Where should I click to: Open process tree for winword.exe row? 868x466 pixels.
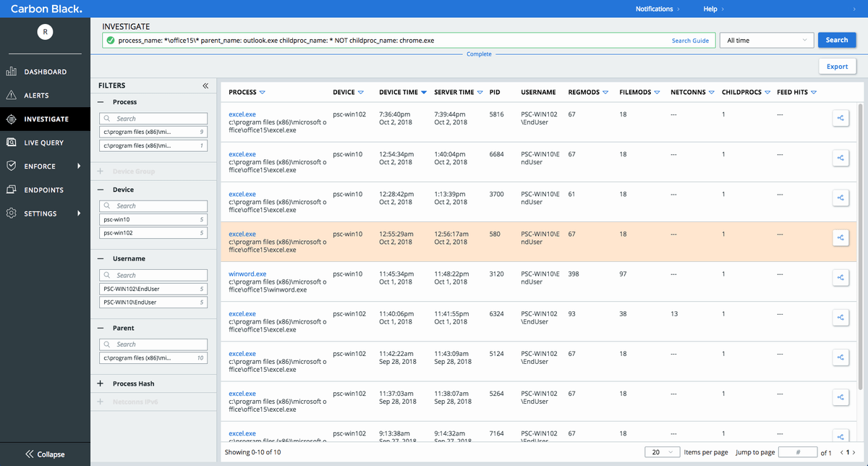tap(841, 278)
